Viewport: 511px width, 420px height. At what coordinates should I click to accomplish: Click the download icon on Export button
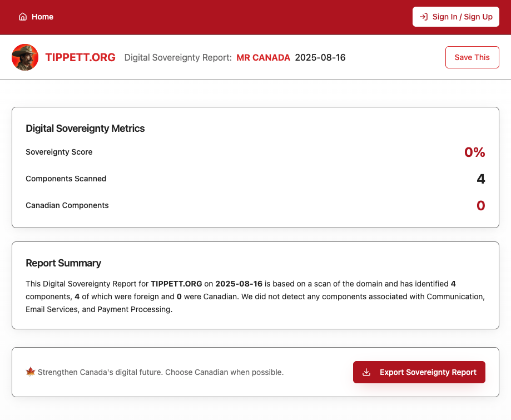click(x=366, y=372)
